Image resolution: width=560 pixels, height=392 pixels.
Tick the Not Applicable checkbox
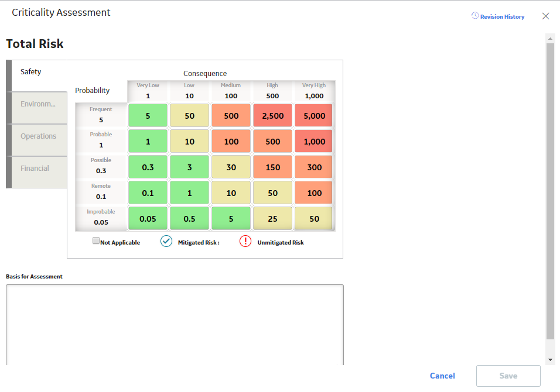[x=95, y=241]
